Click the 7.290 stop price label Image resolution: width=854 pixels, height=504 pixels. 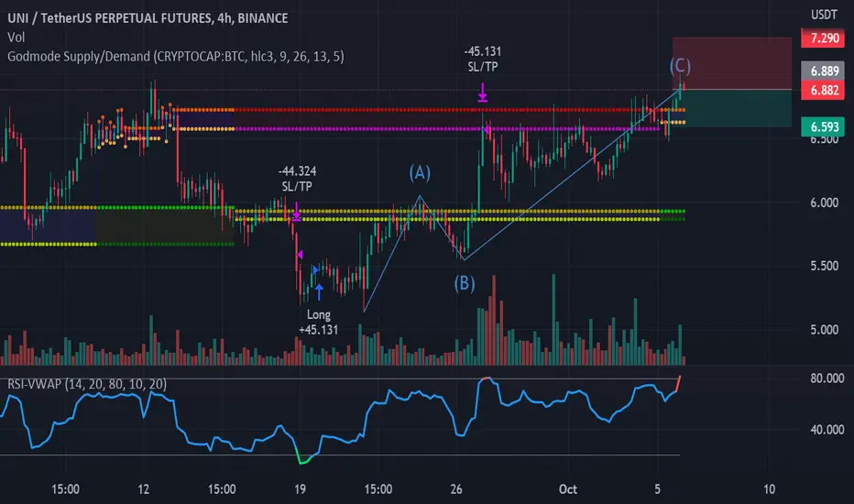[x=823, y=38]
